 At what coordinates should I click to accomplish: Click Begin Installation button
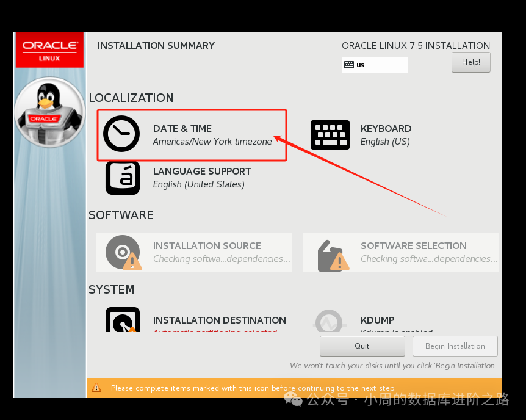tap(455, 346)
